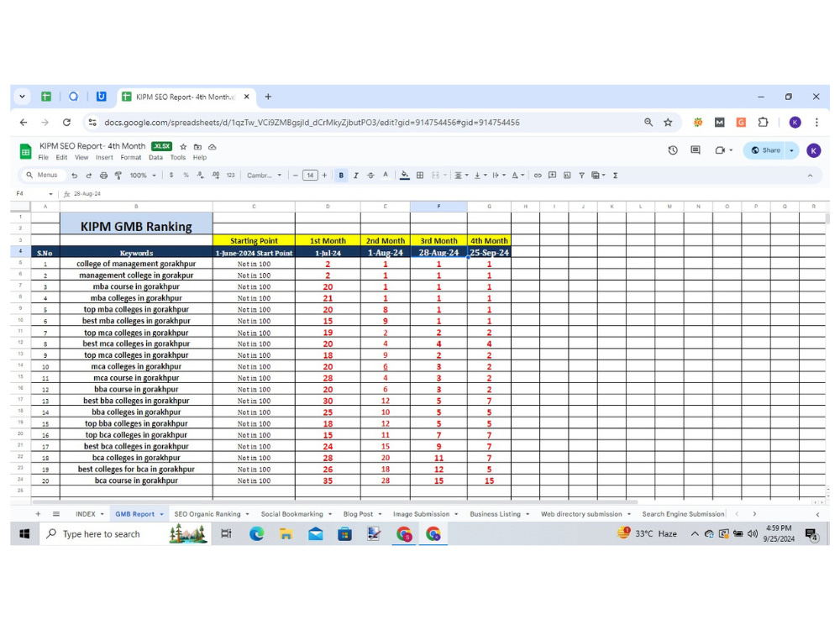This screenshot has height=630, width=840.
Task: Collapse the toolbar with chevron
Action: (x=810, y=176)
